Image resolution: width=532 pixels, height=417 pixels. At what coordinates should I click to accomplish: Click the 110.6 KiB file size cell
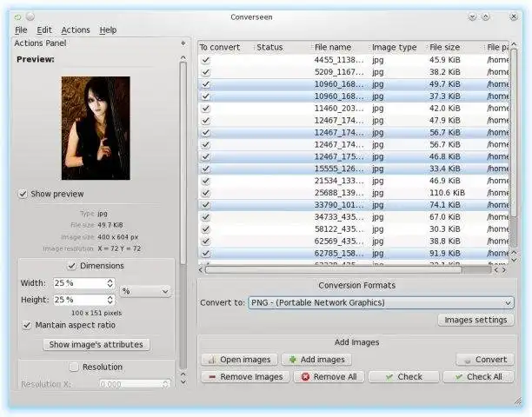point(447,193)
